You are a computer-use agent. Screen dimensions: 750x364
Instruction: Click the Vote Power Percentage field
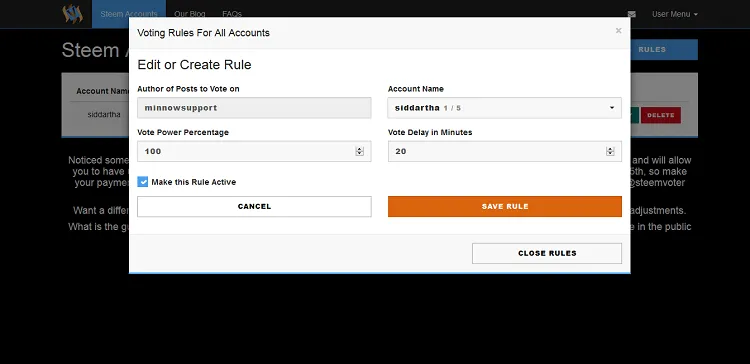click(x=254, y=151)
